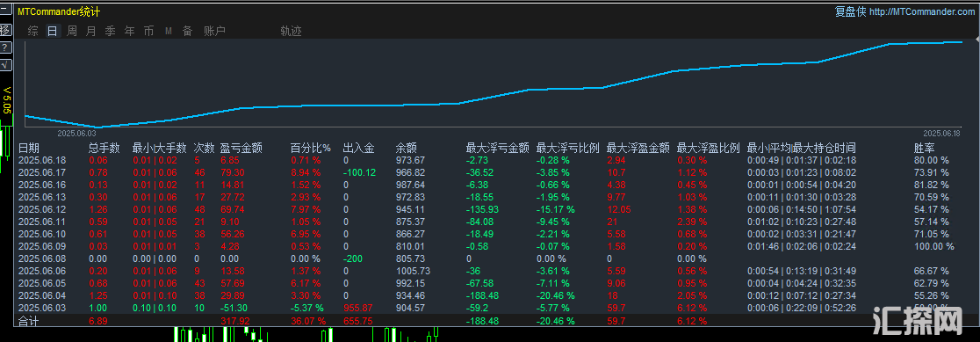Image resolution: width=980 pixels, height=342 pixels.
Task: Click the 655.75 total deposit cell
Action: [357, 321]
